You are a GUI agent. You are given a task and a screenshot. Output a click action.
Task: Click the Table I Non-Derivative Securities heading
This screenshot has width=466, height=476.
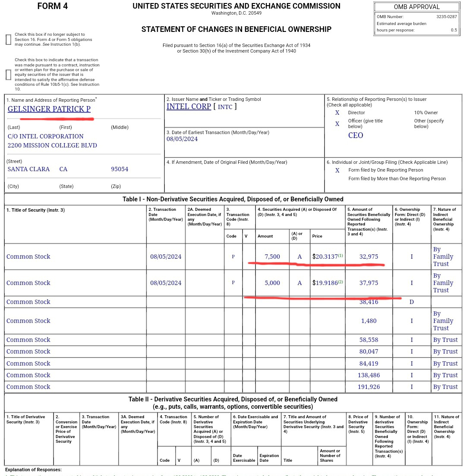(233, 199)
